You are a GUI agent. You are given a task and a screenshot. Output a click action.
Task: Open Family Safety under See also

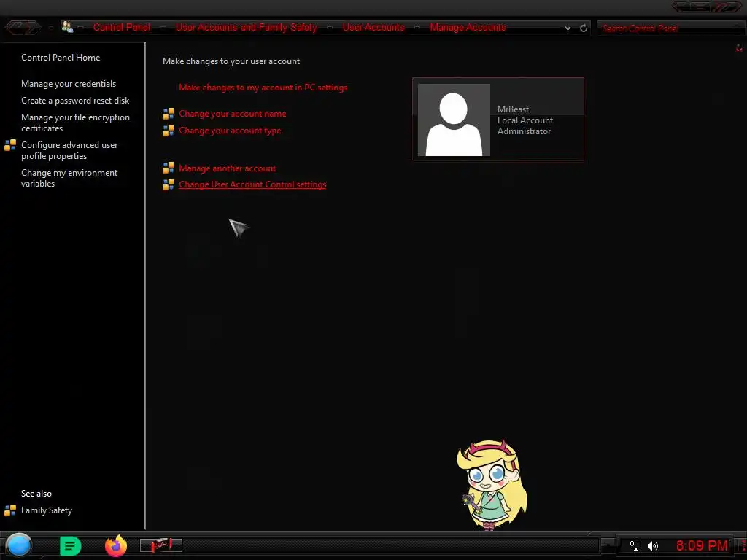(x=47, y=510)
